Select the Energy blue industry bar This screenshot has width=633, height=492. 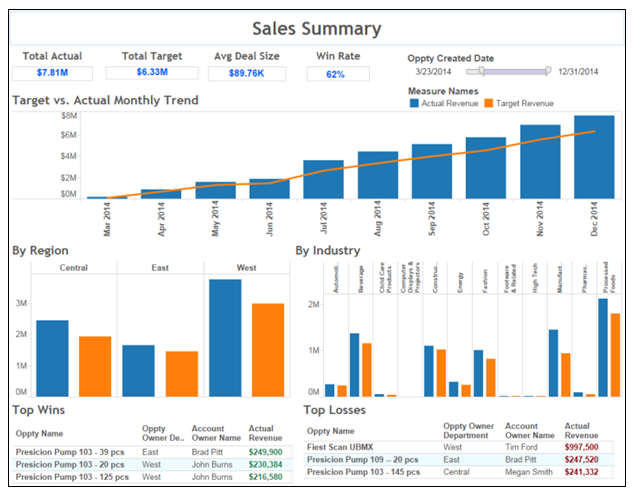coord(454,389)
